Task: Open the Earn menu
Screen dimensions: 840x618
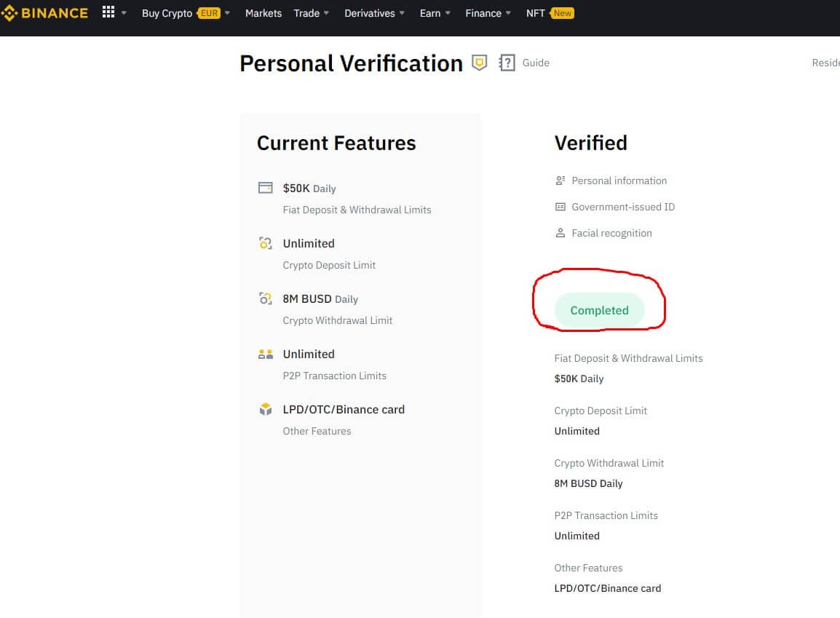Action: pyautogui.click(x=430, y=13)
